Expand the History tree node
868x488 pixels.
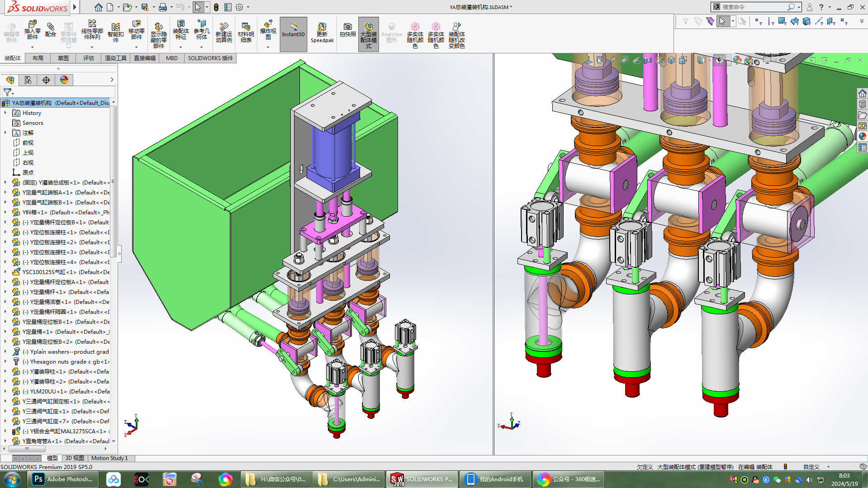pos(5,113)
